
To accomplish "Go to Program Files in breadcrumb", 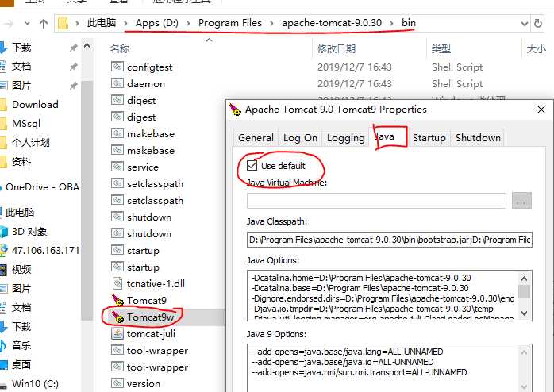I will pos(229,23).
